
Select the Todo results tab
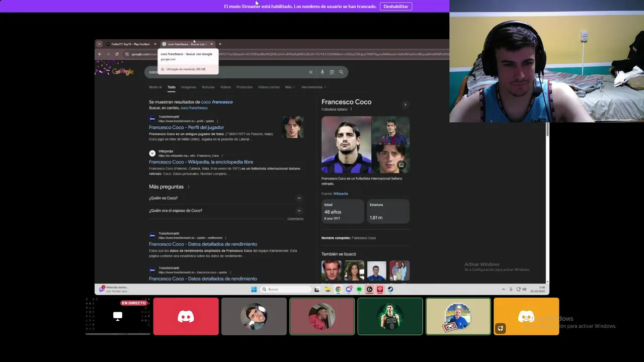pos(172,87)
